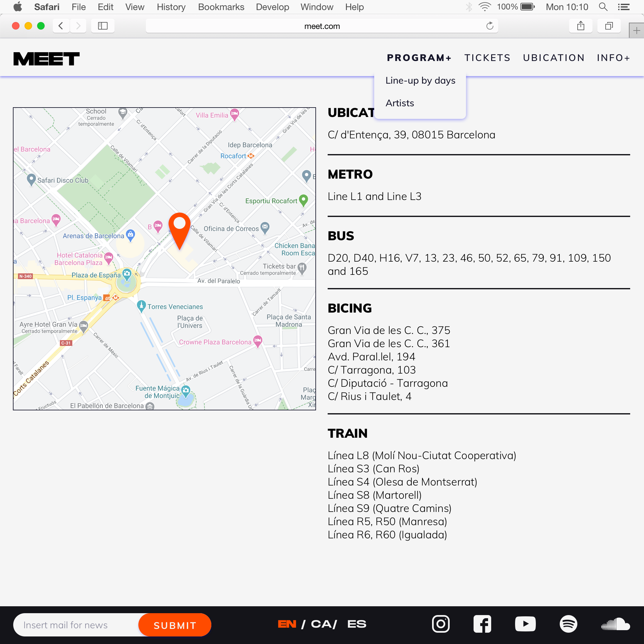
Task: Open the Spotify social icon
Action: [568, 624]
